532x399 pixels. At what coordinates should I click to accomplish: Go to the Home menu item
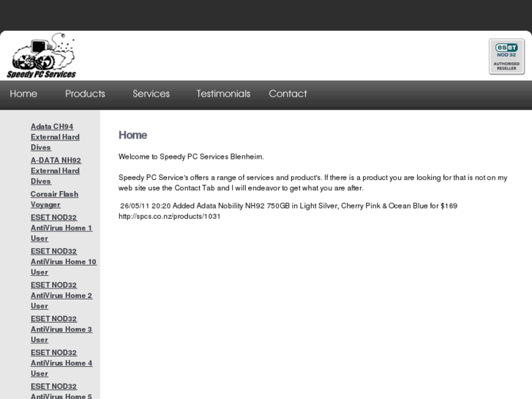click(23, 94)
